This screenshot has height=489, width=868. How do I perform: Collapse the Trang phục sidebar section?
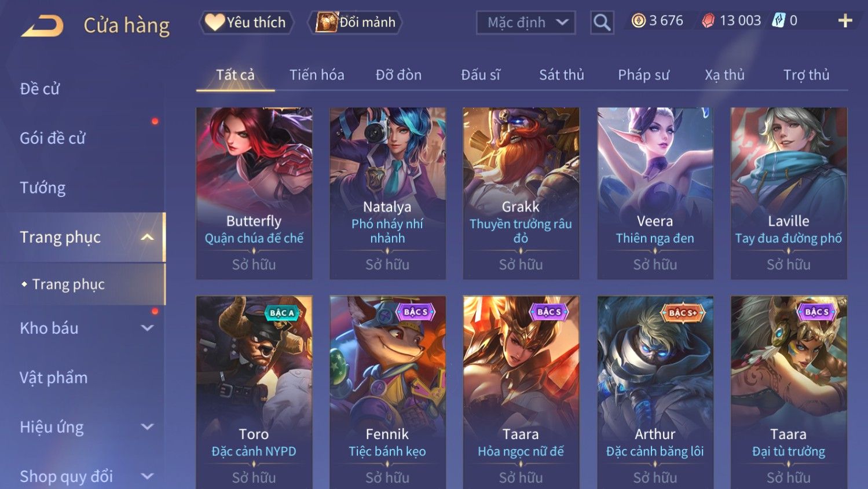(x=147, y=237)
